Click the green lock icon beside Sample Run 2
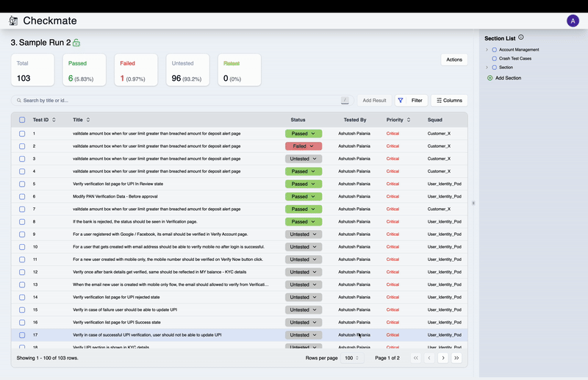The width and height of the screenshot is (588, 380). coord(76,43)
